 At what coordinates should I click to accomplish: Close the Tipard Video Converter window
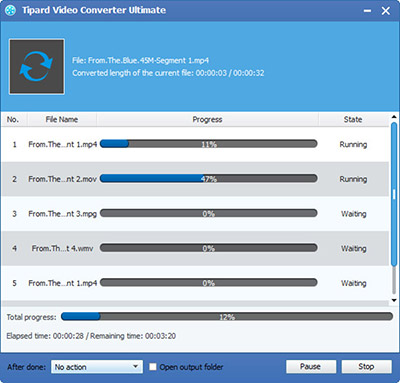386,11
